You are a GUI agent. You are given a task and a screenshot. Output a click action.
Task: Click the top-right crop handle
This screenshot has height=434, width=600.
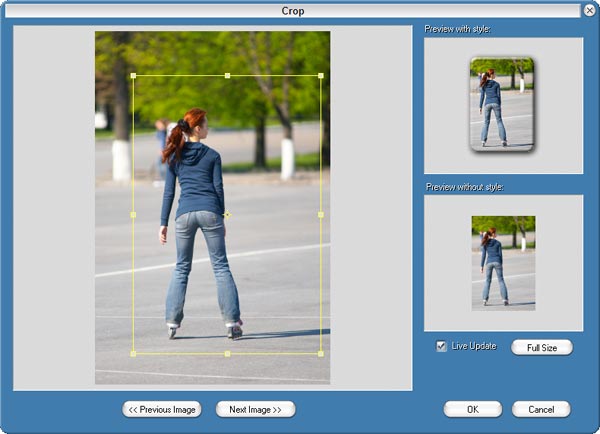click(321, 76)
